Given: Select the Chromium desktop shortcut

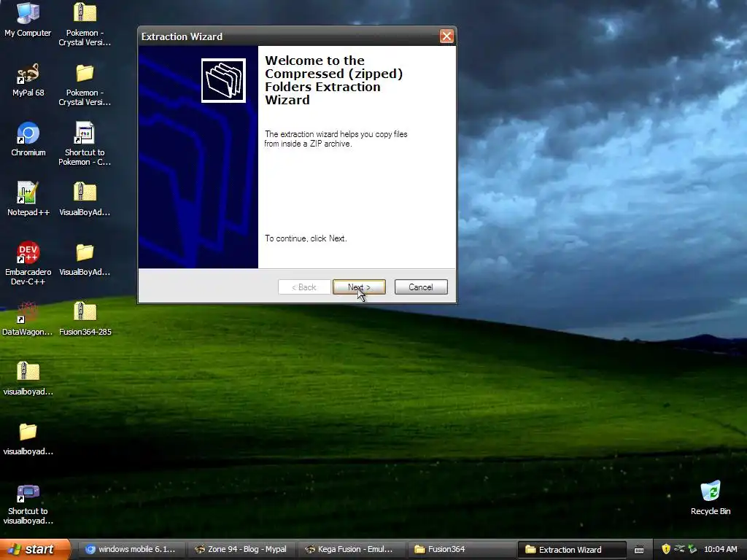Looking at the screenshot, I should point(28,139).
